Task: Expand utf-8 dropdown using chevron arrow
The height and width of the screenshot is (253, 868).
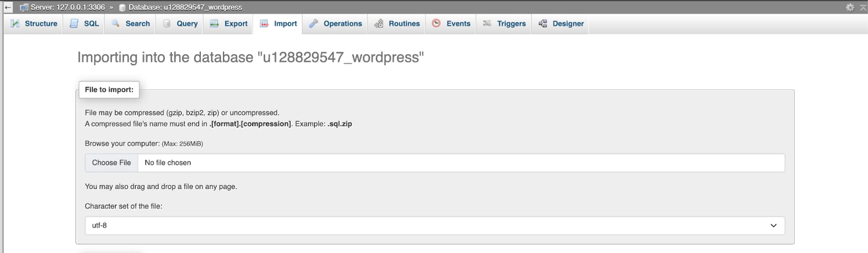Action: point(774,225)
